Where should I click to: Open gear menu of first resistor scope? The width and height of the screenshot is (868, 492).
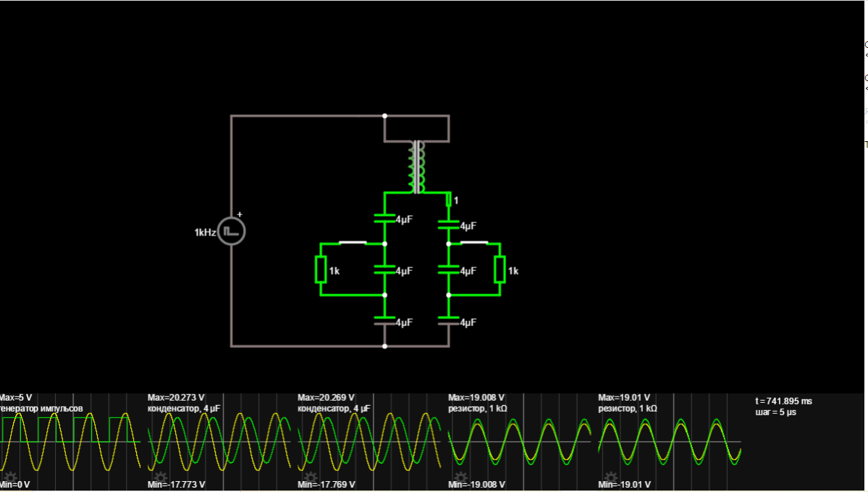click(461, 478)
